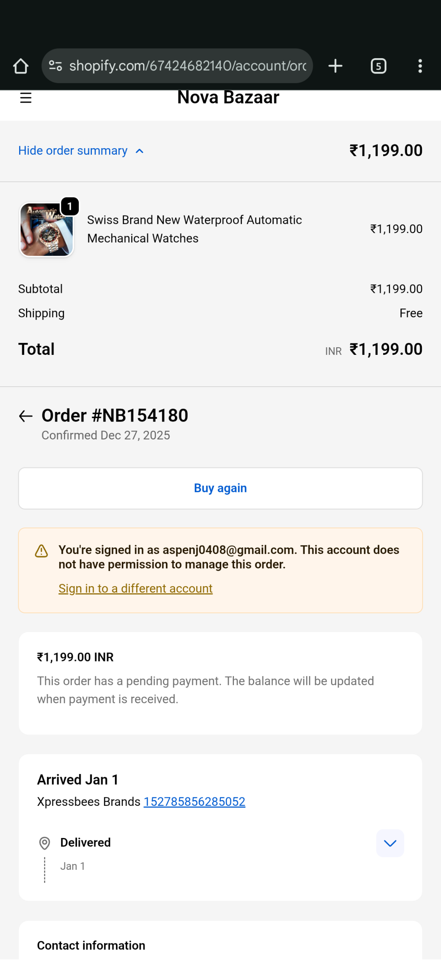Focus the shopify.com address bar
Viewport: 441px width, 980px height.
click(x=188, y=66)
